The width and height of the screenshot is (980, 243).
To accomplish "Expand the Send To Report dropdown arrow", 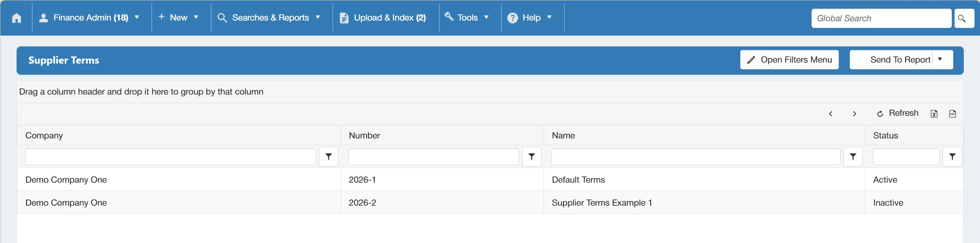I will (x=942, y=59).
